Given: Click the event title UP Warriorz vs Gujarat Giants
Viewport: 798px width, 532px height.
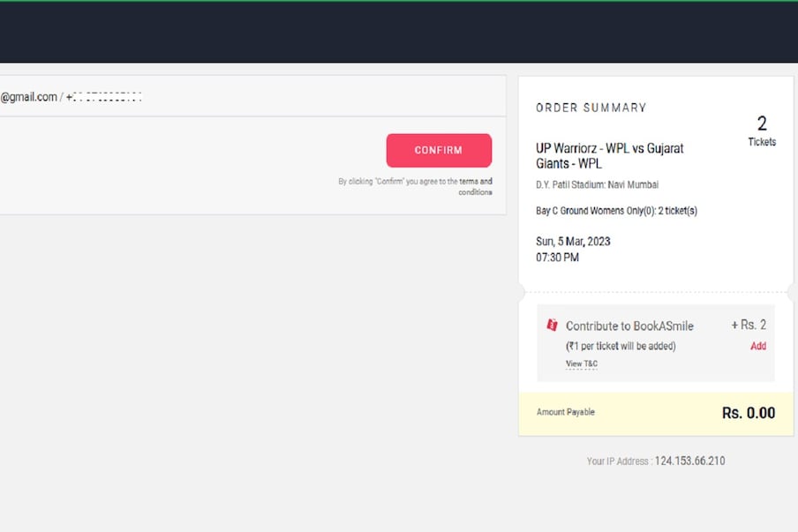Looking at the screenshot, I should [x=610, y=155].
